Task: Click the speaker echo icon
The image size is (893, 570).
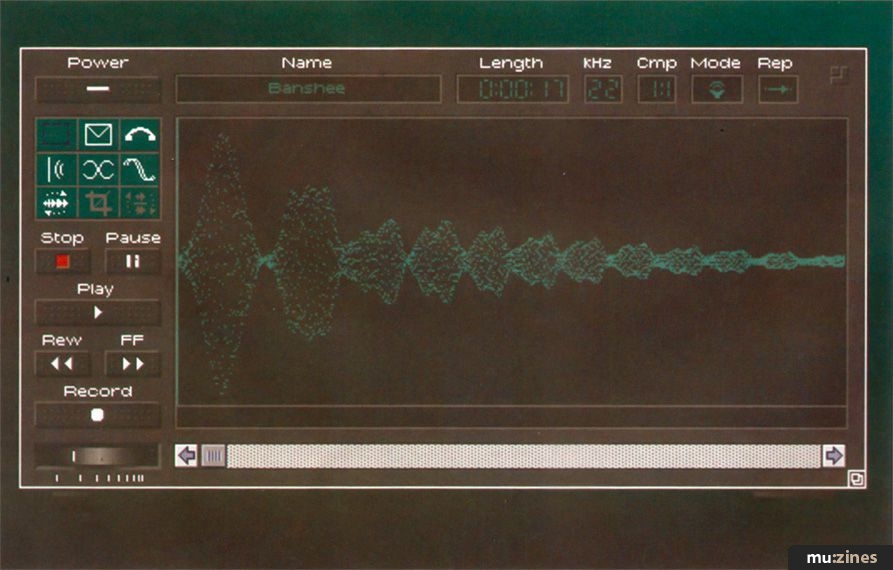Action: click(56, 169)
